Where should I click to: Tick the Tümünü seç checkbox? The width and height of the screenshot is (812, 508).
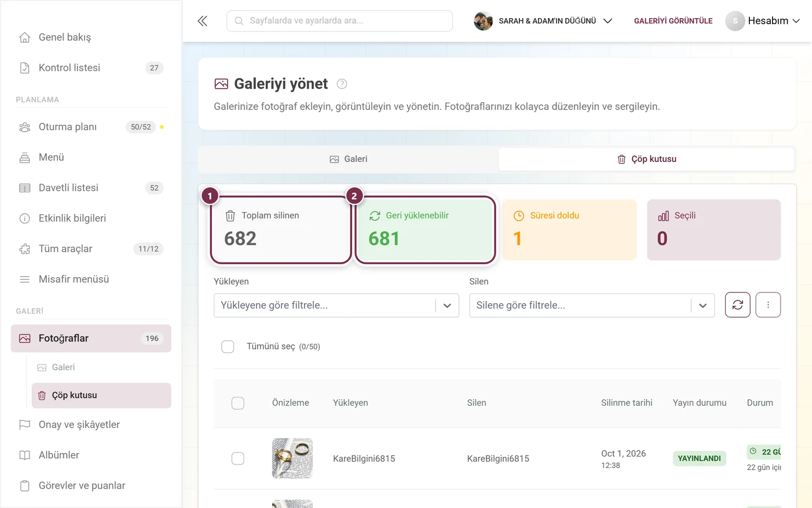[228, 347]
